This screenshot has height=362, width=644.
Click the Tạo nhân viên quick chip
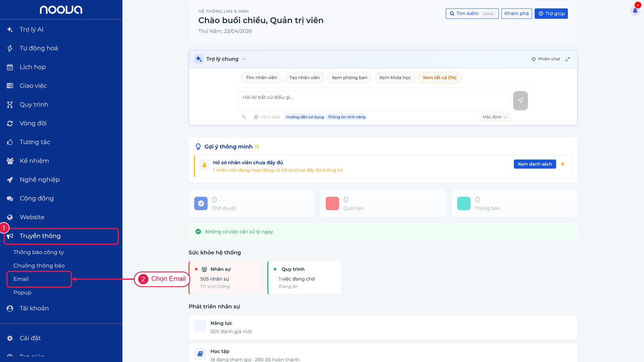(305, 78)
